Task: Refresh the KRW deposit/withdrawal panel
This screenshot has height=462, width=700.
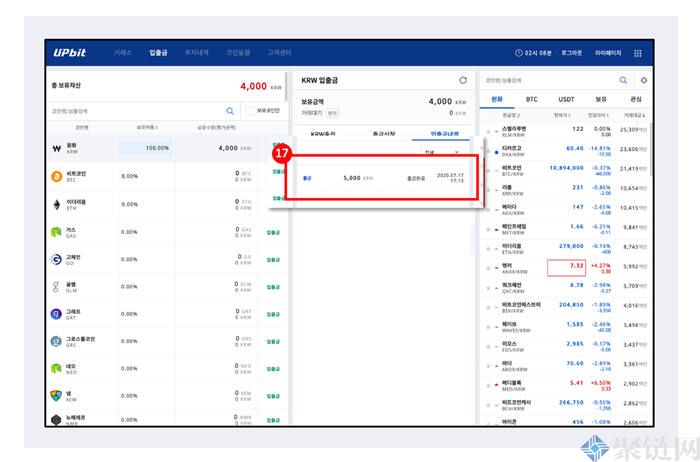Action: pos(462,80)
